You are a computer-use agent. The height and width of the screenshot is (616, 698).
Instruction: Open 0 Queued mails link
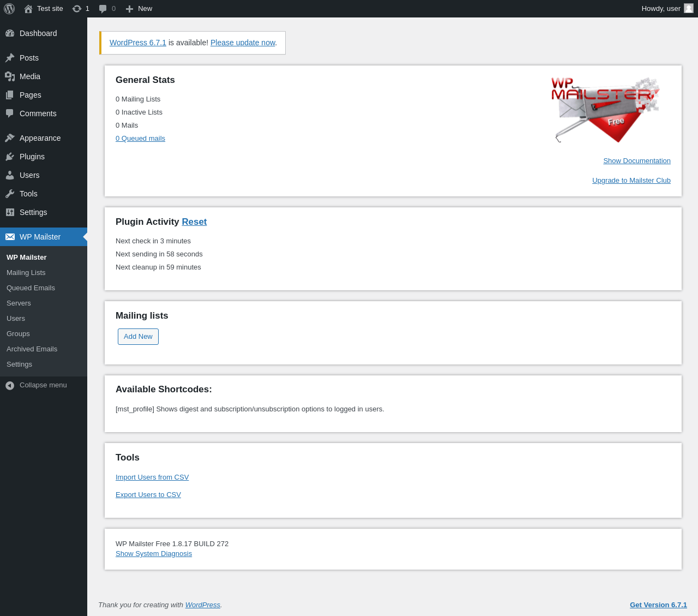(x=140, y=139)
